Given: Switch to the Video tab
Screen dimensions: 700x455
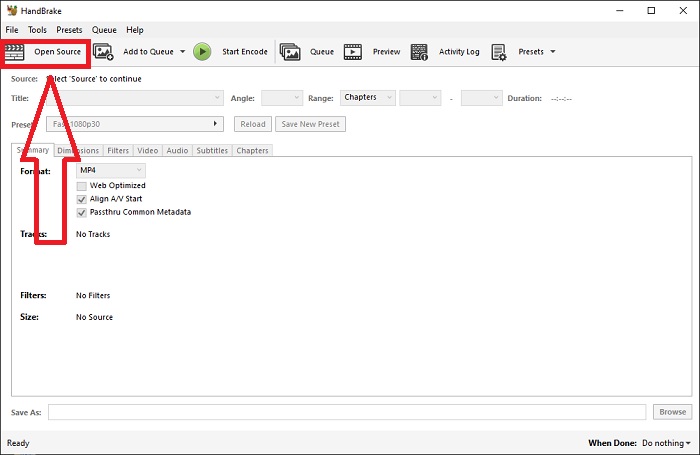Looking at the screenshot, I should pos(147,151).
